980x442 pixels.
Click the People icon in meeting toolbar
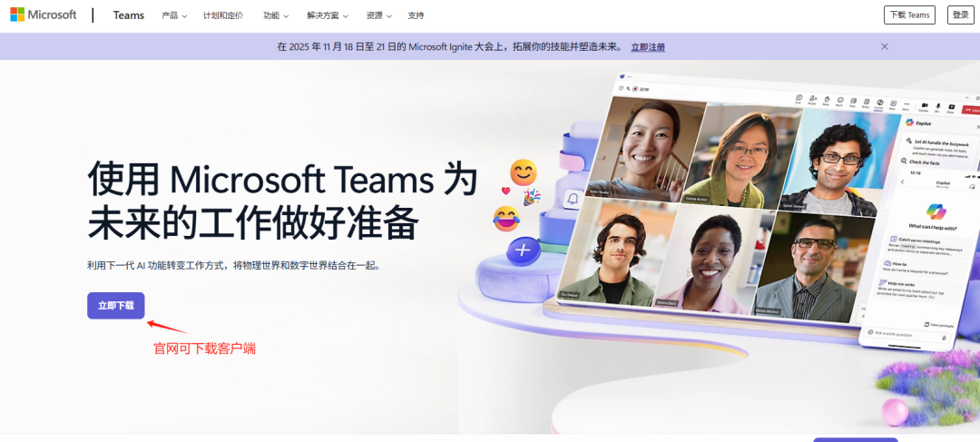pos(812,100)
